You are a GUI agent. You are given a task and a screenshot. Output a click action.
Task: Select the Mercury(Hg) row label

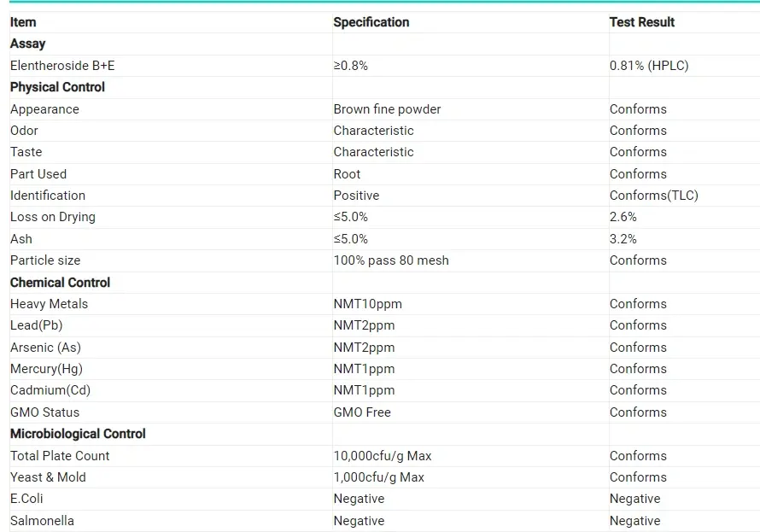point(46,369)
